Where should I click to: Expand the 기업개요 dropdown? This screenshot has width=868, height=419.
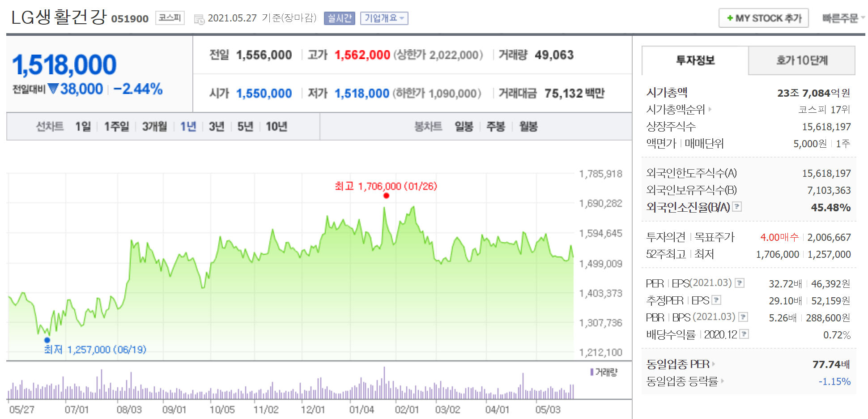point(384,18)
